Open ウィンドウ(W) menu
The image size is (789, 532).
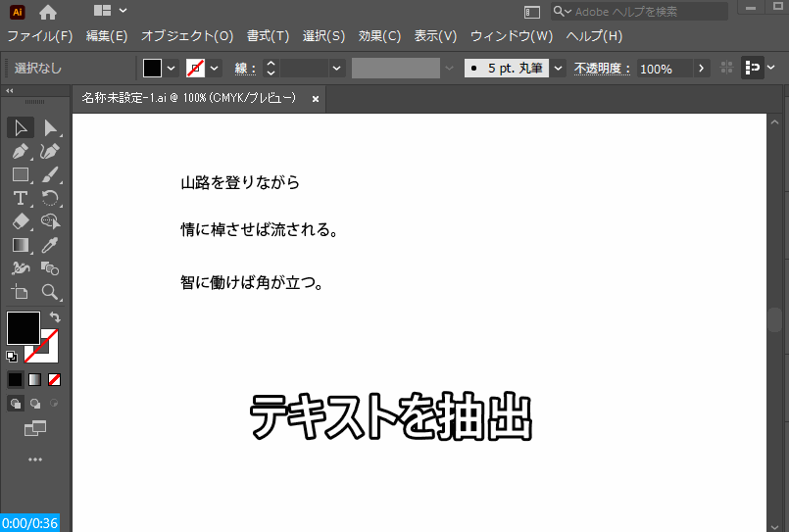(512, 36)
